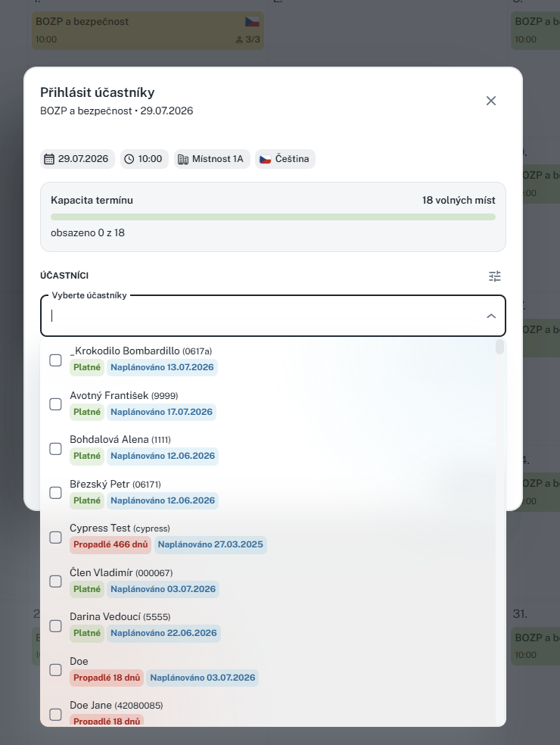Collapse the Vyberte účastníky dropdown chevron
Image resolution: width=560 pixels, height=745 pixels.
tap(491, 316)
